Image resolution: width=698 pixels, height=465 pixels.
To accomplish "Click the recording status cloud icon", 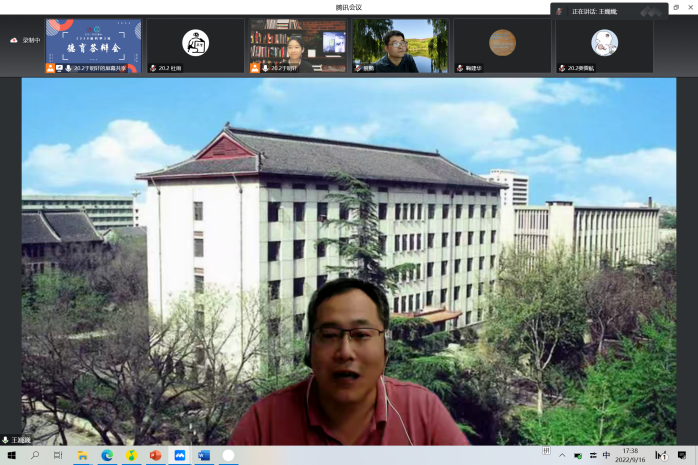I will pos(14,40).
